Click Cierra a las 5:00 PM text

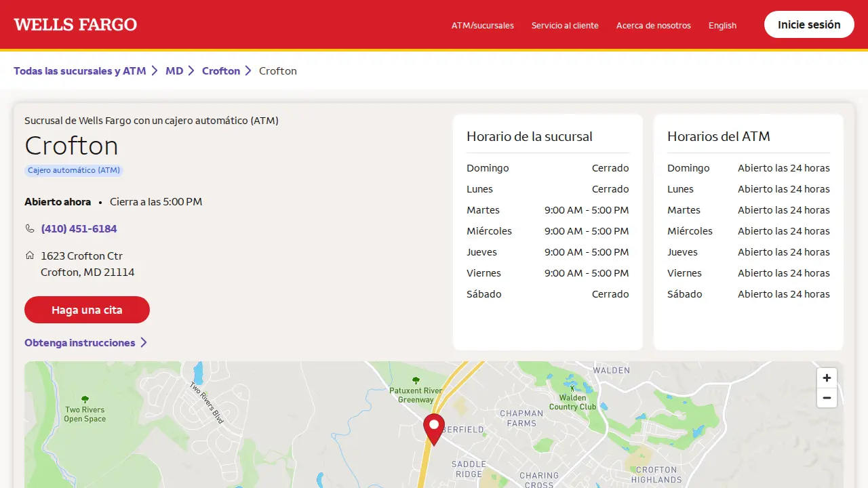click(156, 201)
